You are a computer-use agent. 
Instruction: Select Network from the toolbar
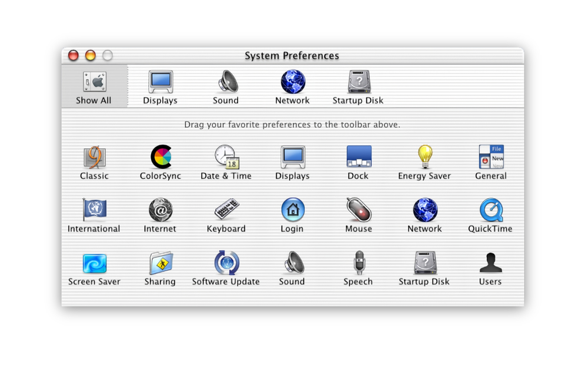click(292, 84)
